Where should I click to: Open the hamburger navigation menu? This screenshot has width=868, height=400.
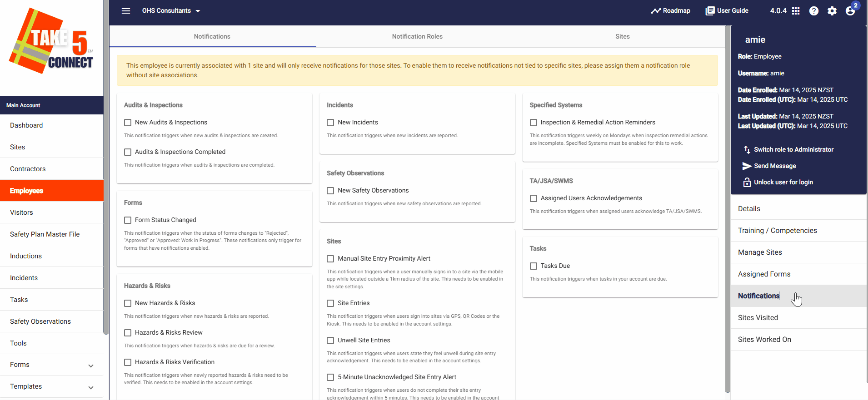point(126,11)
